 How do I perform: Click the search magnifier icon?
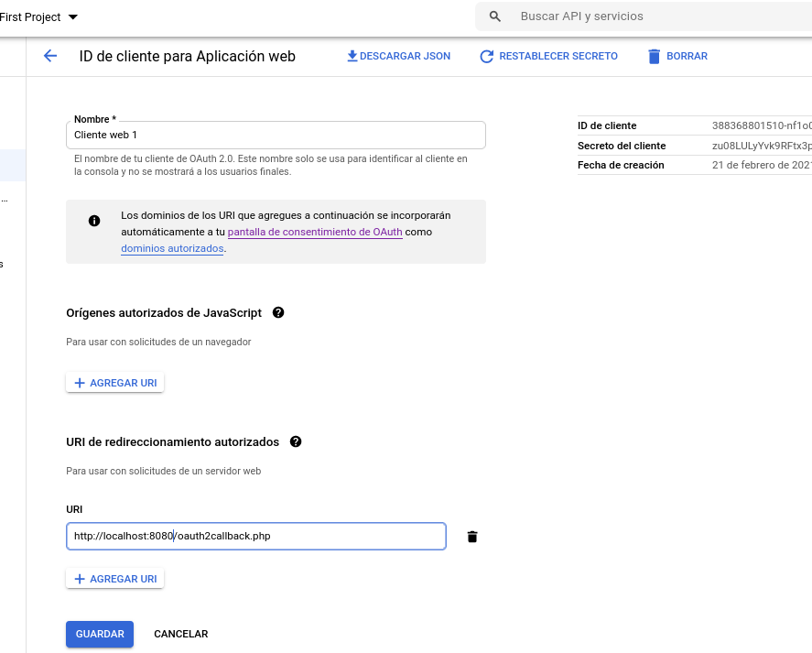pos(494,16)
